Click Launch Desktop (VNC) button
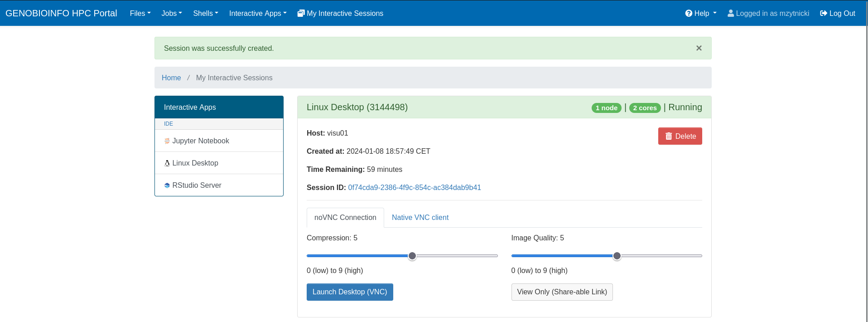 (x=350, y=292)
